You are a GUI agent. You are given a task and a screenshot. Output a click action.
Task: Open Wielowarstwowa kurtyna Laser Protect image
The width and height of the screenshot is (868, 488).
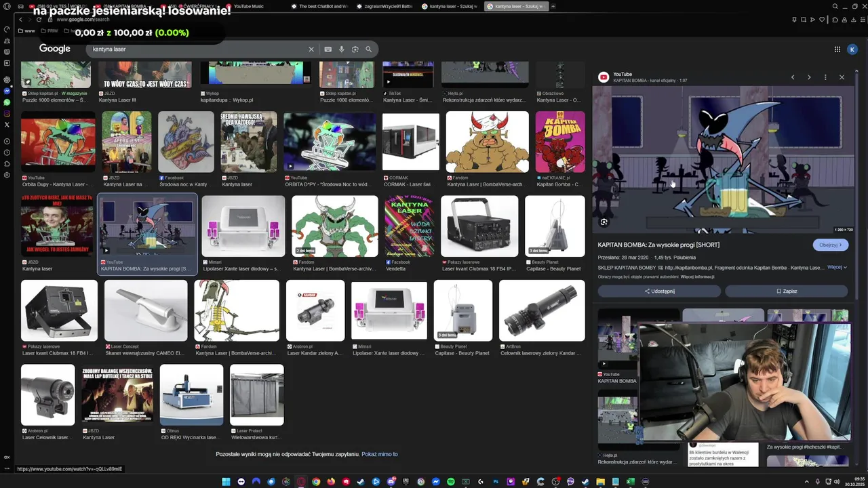pos(257,395)
